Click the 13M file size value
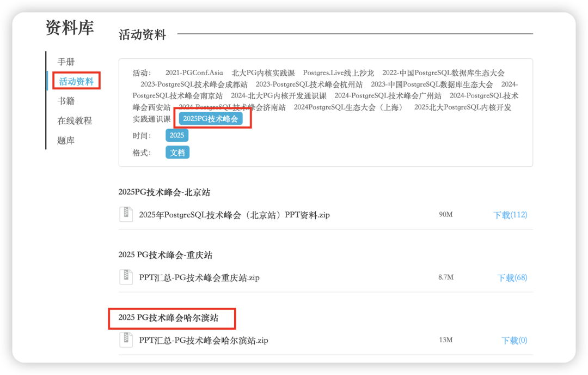The height and width of the screenshot is (375, 588). (x=446, y=340)
